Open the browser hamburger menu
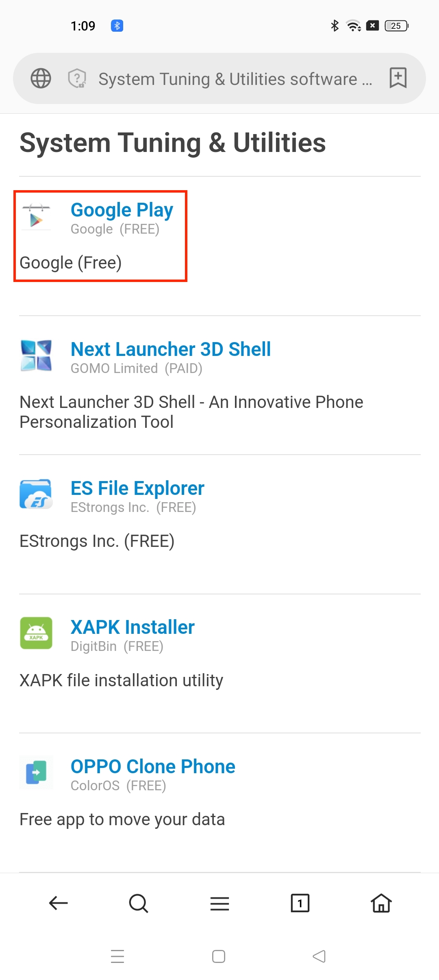The width and height of the screenshot is (439, 980). click(x=219, y=903)
